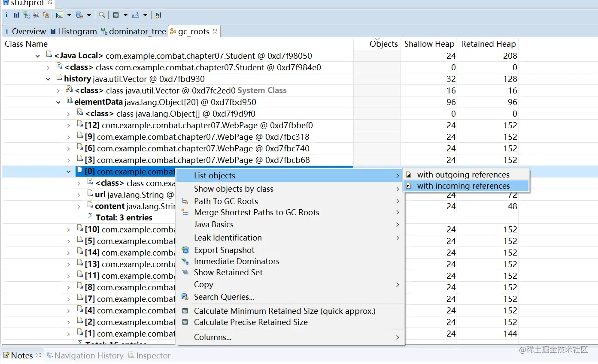The height and width of the screenshot is (364, 598).
Task: Sort by the Objects column header
Action: 377,44
